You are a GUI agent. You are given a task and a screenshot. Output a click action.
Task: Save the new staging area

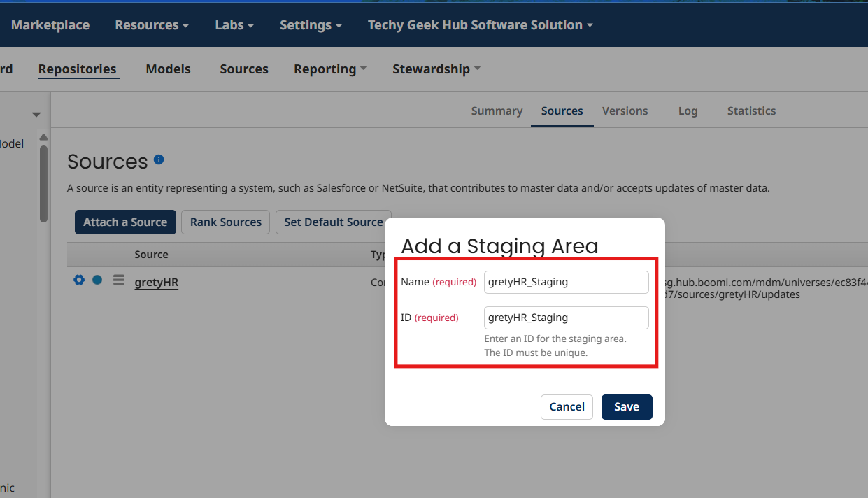point(626,407)
